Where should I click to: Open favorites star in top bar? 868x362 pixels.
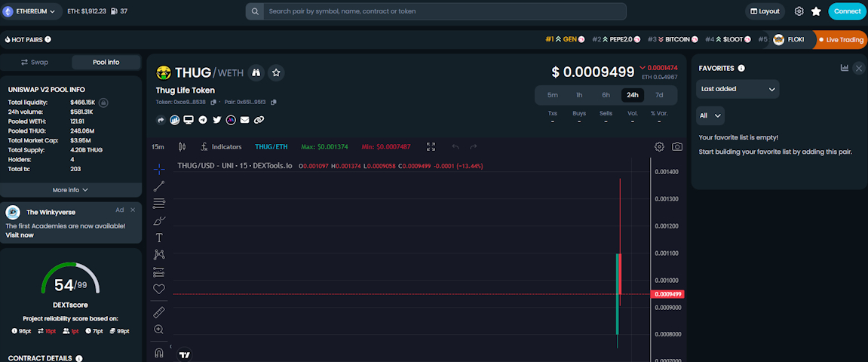pyautogui.click(x=816, y=11)
